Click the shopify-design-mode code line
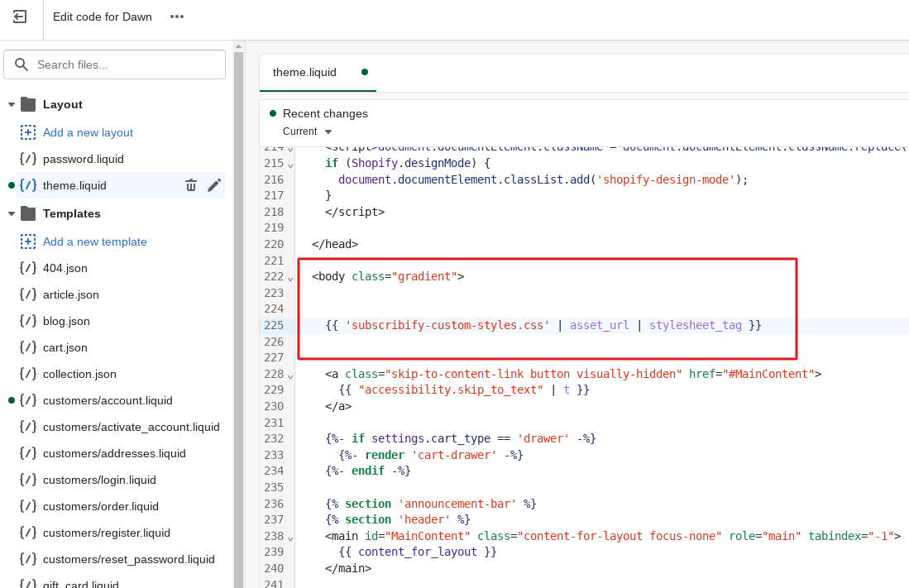 (543, 179)
